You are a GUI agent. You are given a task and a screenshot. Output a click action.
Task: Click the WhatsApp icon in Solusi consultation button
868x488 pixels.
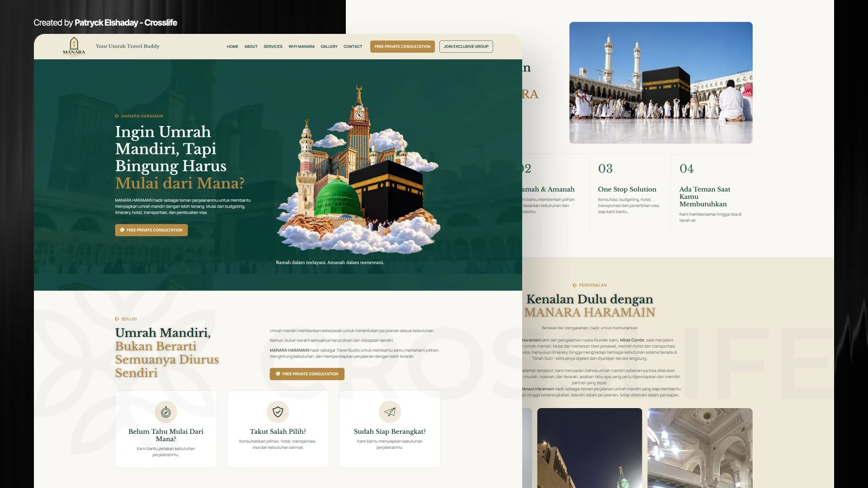point(278,374)
